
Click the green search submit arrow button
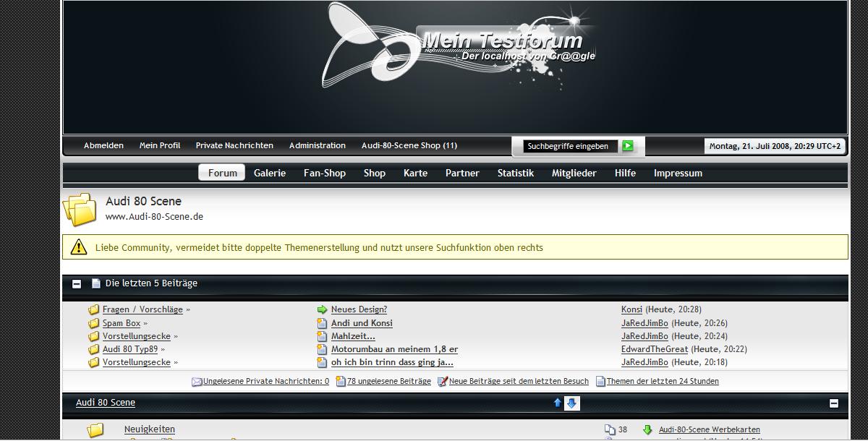pyautogui.click(x=628, y=146)
